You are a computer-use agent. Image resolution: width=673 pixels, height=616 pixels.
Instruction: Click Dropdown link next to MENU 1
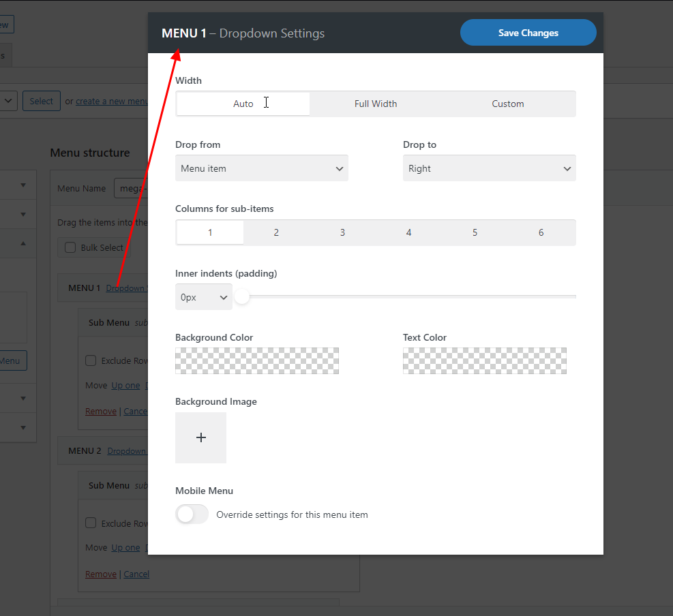127,288
